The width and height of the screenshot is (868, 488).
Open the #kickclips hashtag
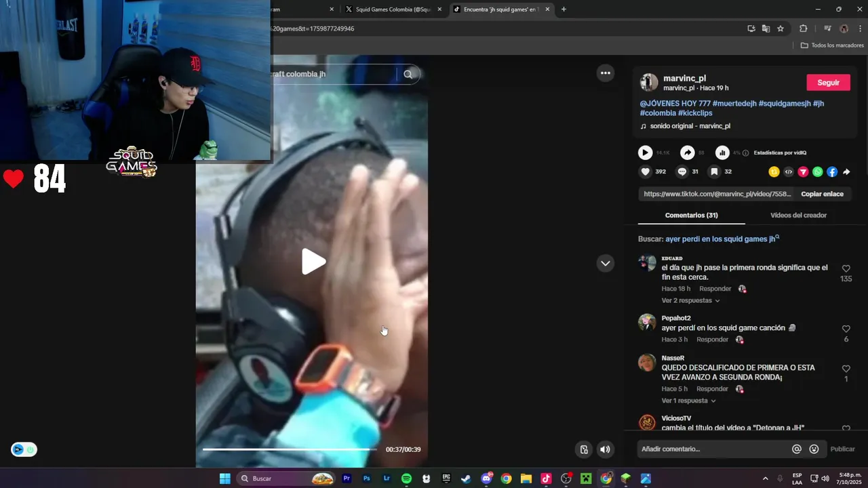[695, 113]
